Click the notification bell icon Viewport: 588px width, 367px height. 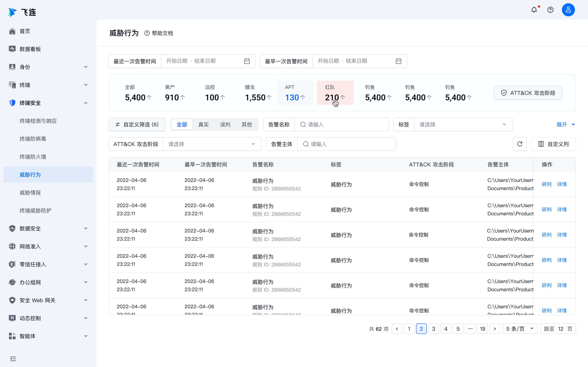[x=534, y=10]
